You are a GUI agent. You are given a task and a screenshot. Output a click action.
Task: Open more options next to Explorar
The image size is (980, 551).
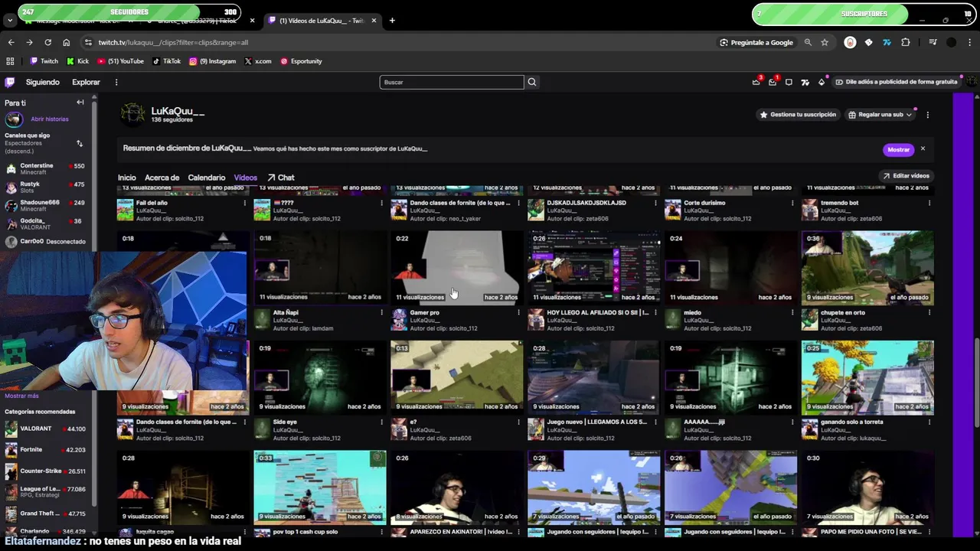[116, 82]
